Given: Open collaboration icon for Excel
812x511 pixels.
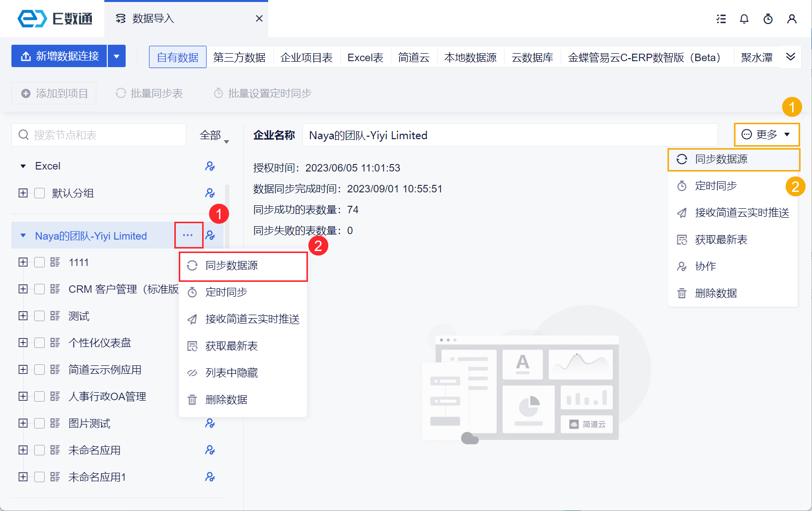Looking at the screenshot, I should (210, 166).
